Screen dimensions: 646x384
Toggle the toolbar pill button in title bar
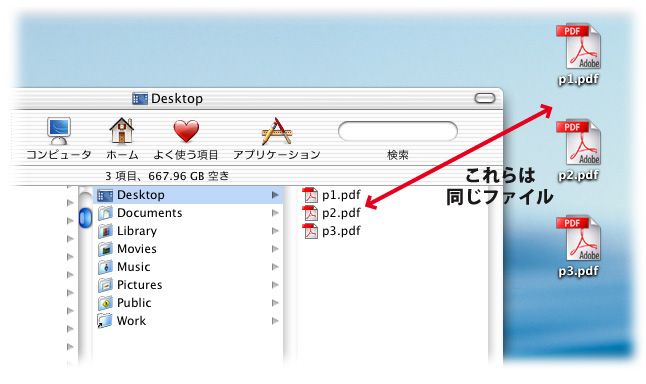pyautogui.click(x=484, y=98)
